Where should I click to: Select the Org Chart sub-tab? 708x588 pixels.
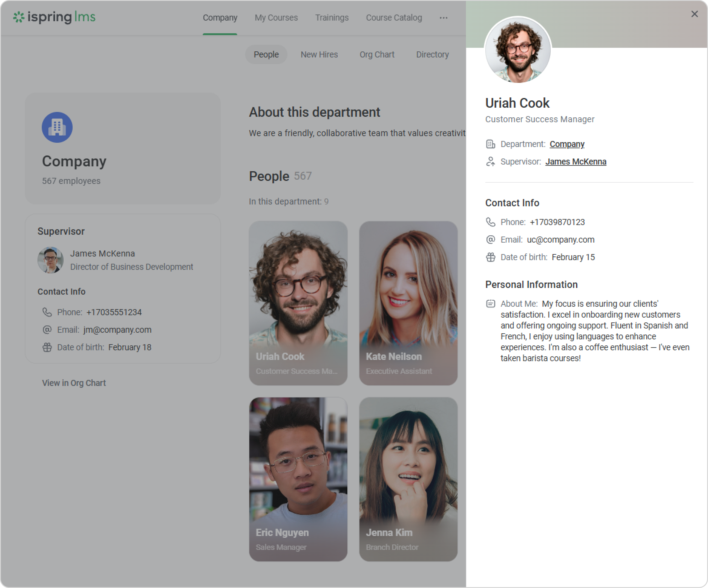click(377, 54)
